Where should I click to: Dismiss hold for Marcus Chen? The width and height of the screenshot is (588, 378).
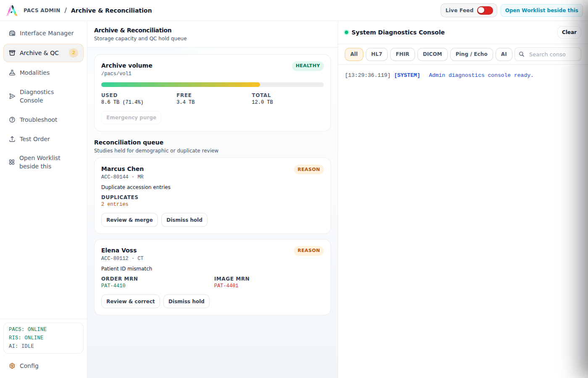tap(184, 220)
